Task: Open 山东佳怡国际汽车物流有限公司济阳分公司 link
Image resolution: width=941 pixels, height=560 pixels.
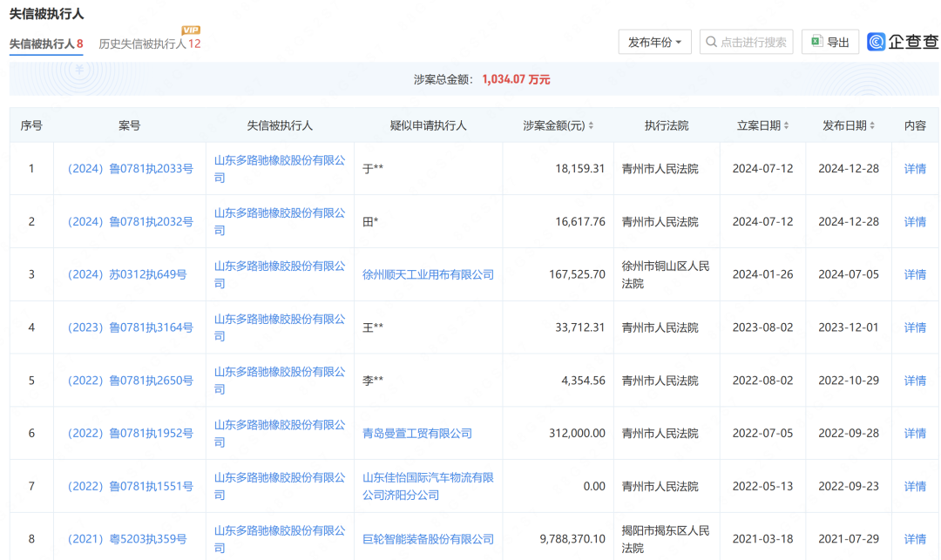Action: point(428,486)
